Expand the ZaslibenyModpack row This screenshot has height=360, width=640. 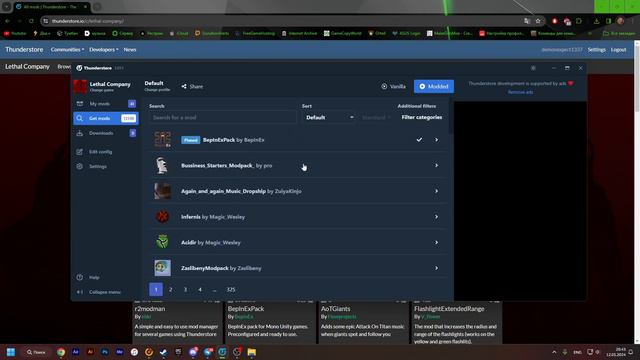click(436, 268)
